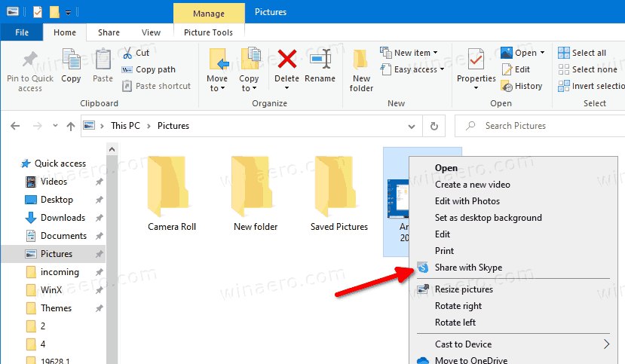Viewport: 625px width, 364px height.
Task: Expand address bar history dropdown
Action: pyautogui.click(x=412, y=127)
